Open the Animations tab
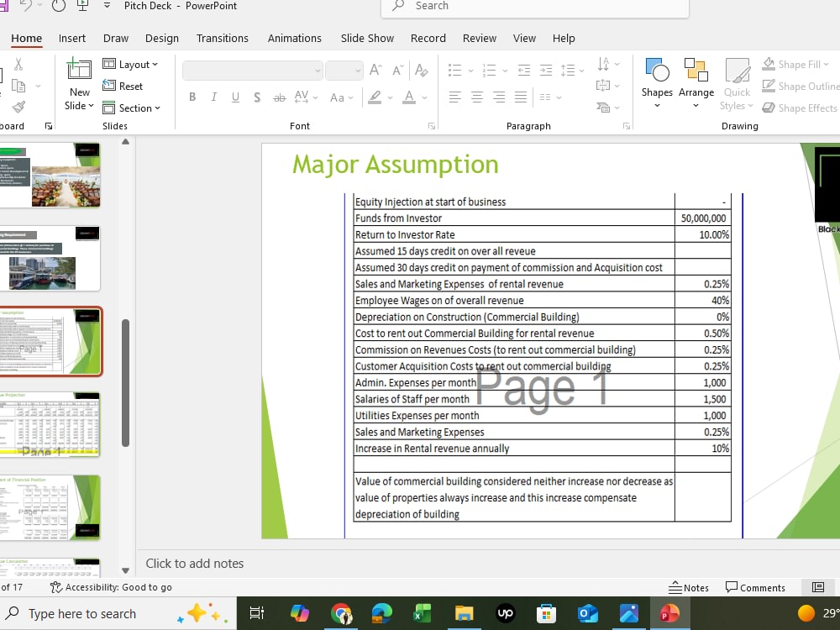 coord(294,38)
